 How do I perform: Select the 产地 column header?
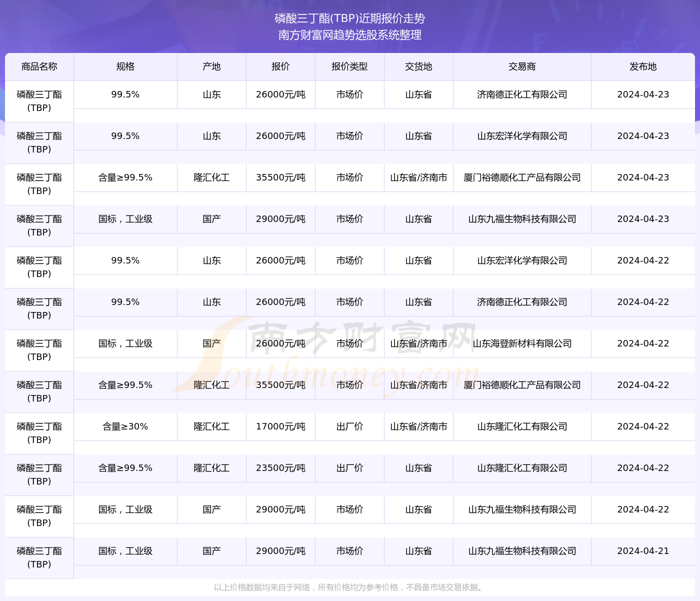[x=211, y=66]
